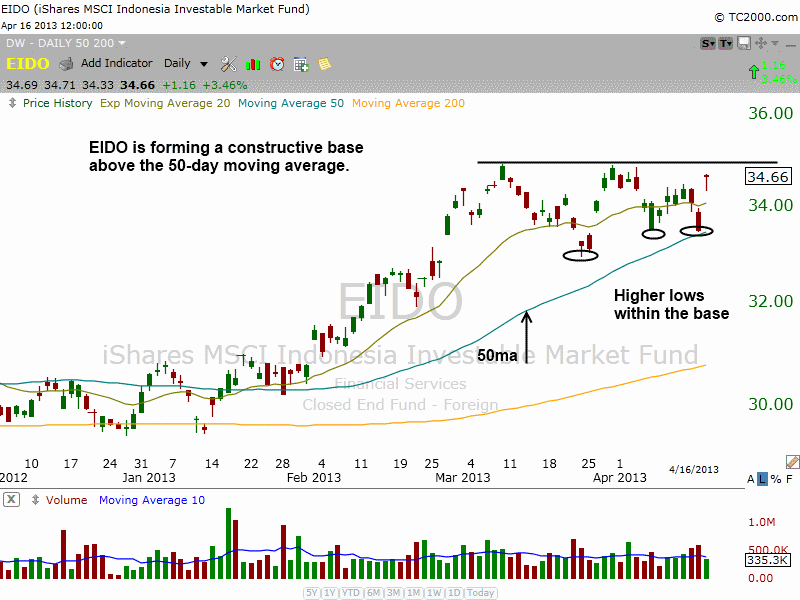
Task: Click the move chart crosshair icon
Action: (x=760, y=43)
